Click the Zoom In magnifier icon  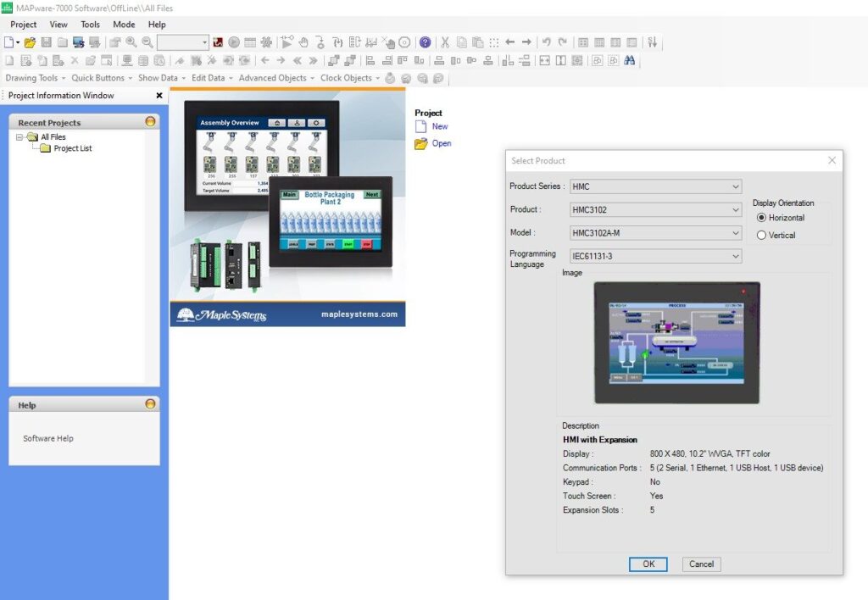tap(131, 42)
